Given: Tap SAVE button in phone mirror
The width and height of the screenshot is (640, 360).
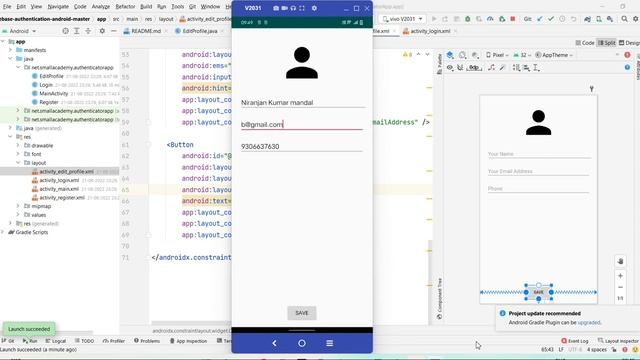Looking at the screenshot, I should click(302, 313).
